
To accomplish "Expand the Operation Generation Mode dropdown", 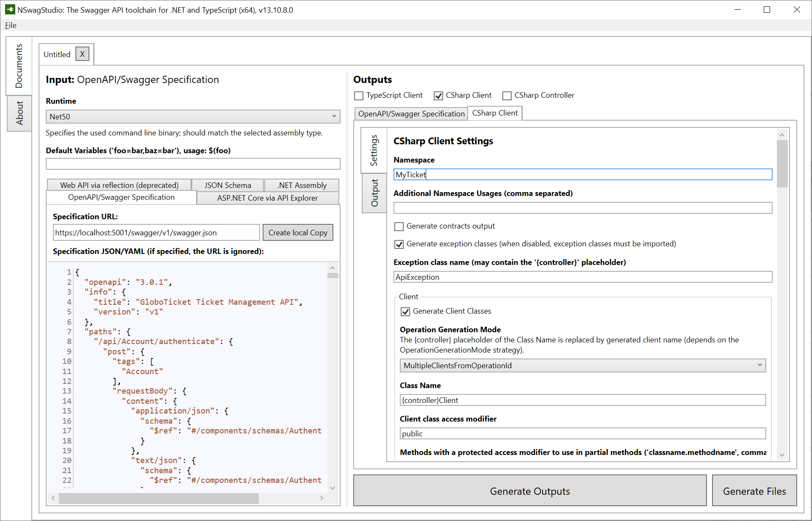I will [582, 365].
